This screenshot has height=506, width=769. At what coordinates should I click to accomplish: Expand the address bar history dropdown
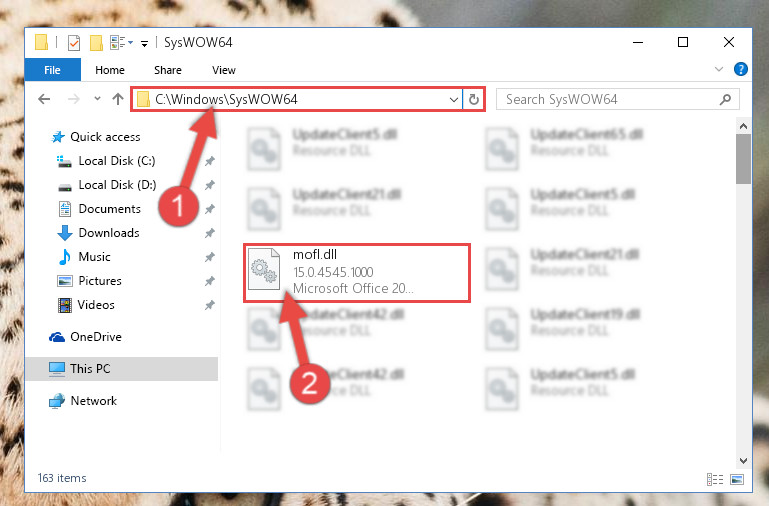point(454,100)
